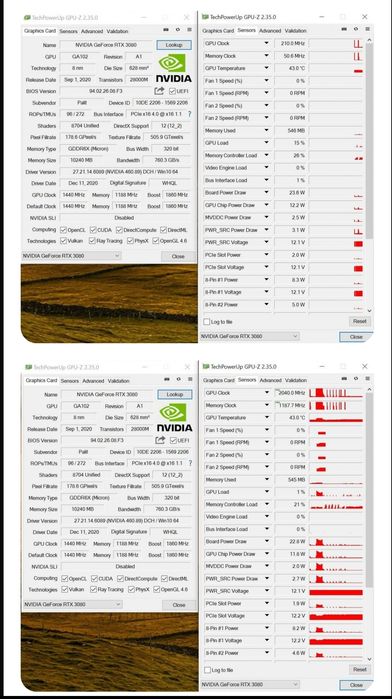Enable Log to file in upper Sensors window

206,321
